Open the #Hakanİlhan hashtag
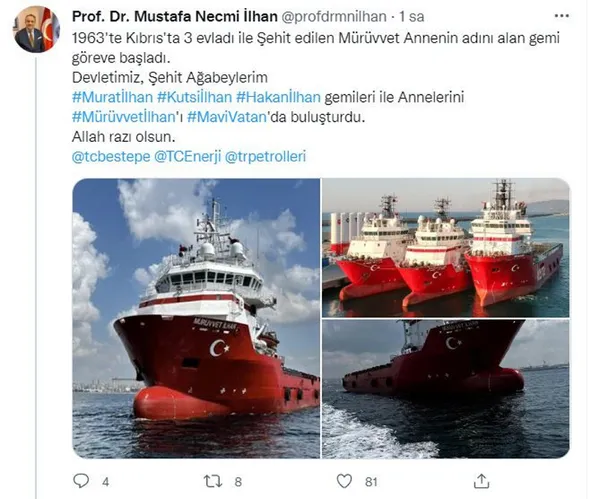This screenshot has height=499, width=600. [x=278, y=97]
